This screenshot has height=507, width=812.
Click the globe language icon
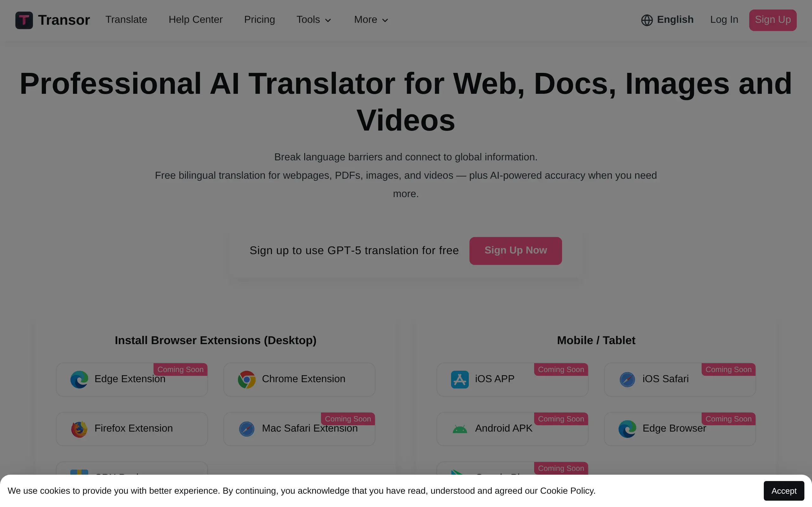click(x=646, y=20)
